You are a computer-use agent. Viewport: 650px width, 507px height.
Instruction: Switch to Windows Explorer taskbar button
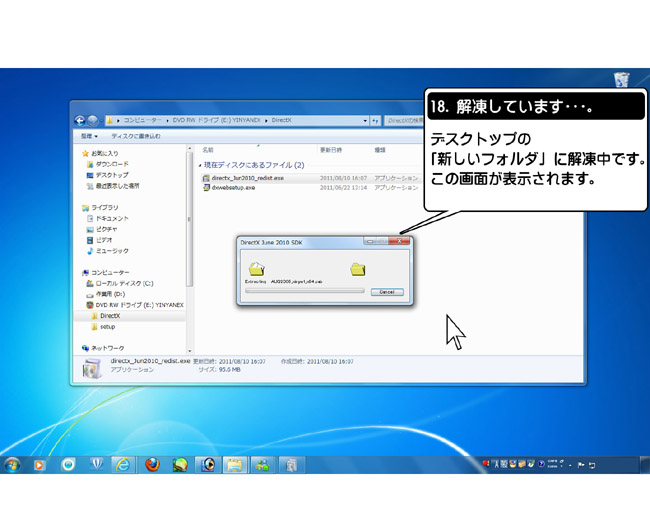[x=235, y=465]
